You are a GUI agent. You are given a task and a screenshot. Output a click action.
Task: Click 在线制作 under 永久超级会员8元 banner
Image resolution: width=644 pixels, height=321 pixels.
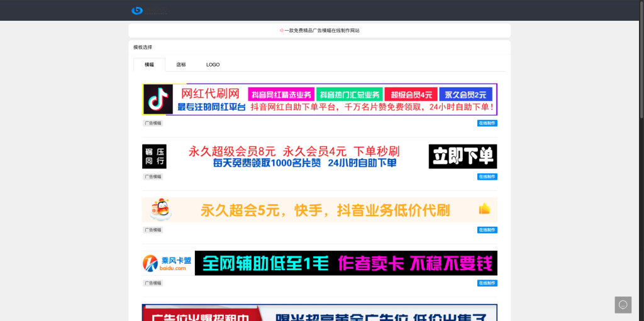point(487,177)
